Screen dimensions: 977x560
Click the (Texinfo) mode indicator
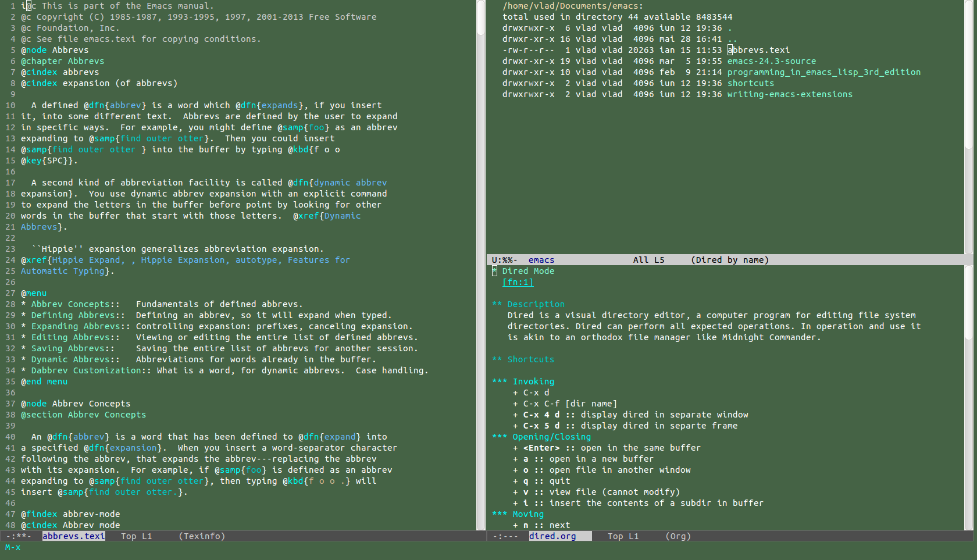202,536
